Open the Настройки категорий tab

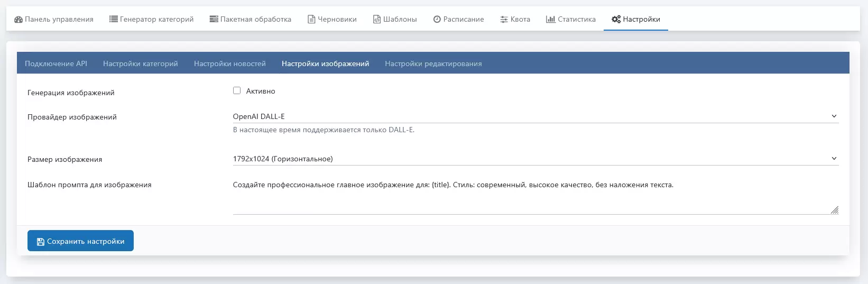click(141, 63)
